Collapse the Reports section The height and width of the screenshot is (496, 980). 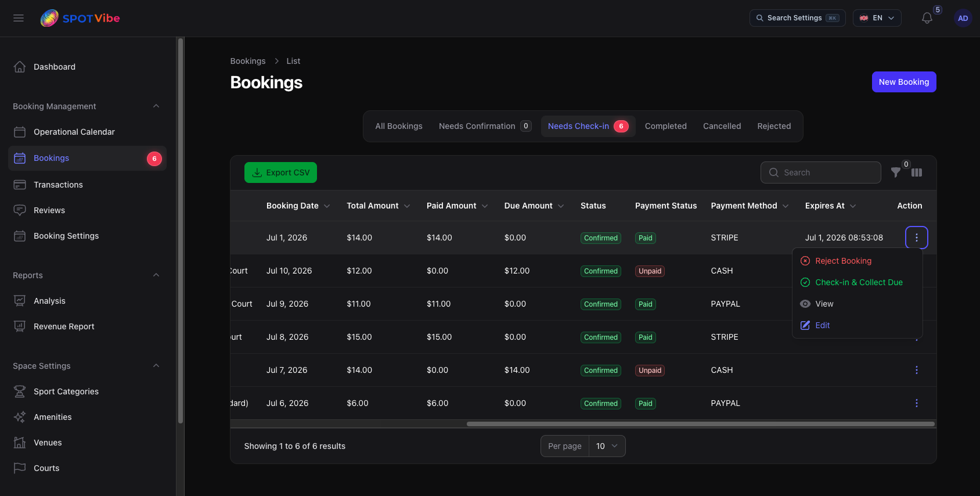point(156,275)
